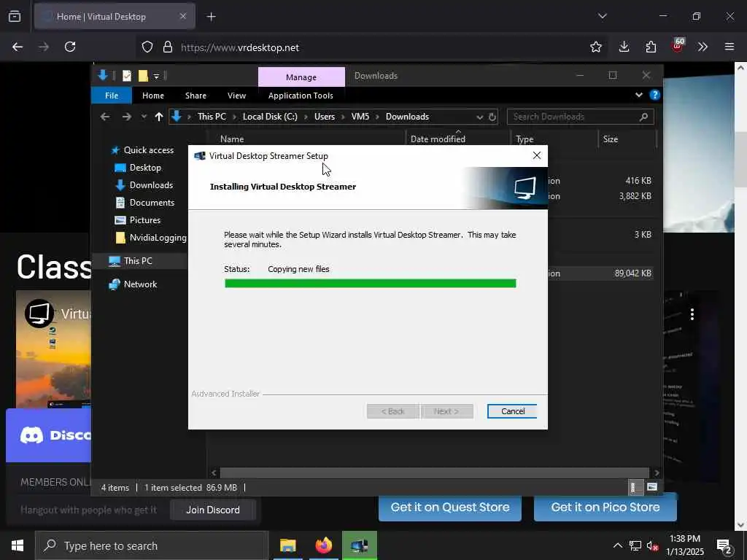The image size is (747, 560).
Task: Sort files by Date modified column
Action: [x=457, y=139]
